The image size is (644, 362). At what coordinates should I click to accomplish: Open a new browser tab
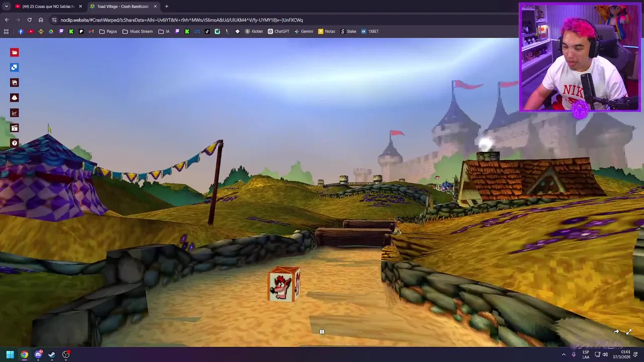(167, 7)
